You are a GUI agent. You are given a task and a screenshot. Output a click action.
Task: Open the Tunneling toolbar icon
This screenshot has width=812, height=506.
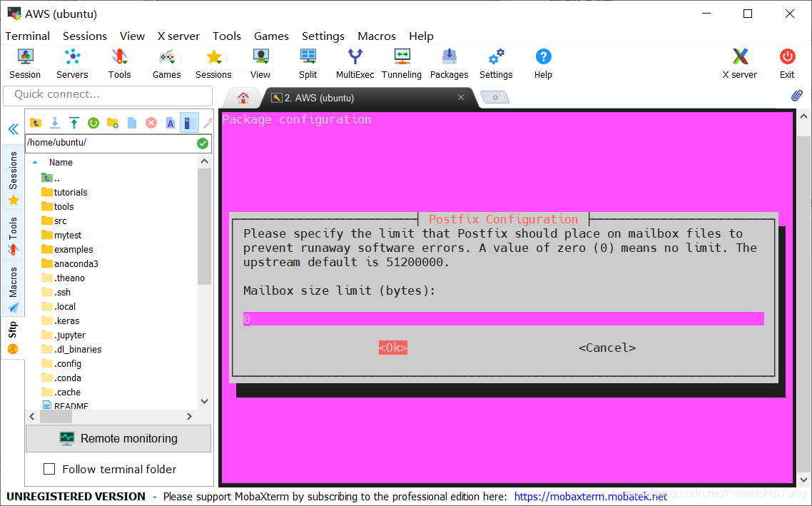[402, 64]
